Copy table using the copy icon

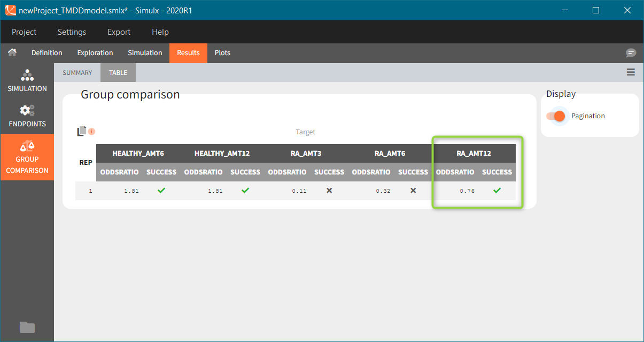pyautogui.click(x=82, y=131)
